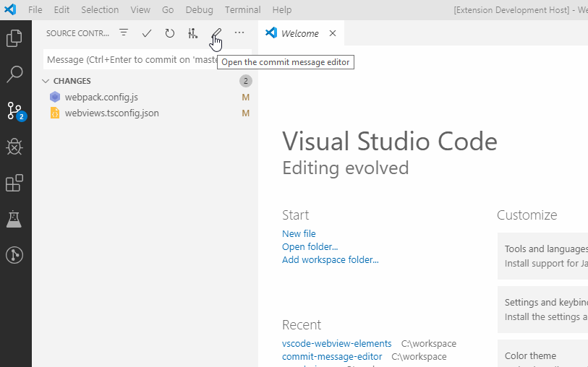Viewport: 588px width, 367px height.
Task: Click the Tools and languages card
Action: [542, 256]
